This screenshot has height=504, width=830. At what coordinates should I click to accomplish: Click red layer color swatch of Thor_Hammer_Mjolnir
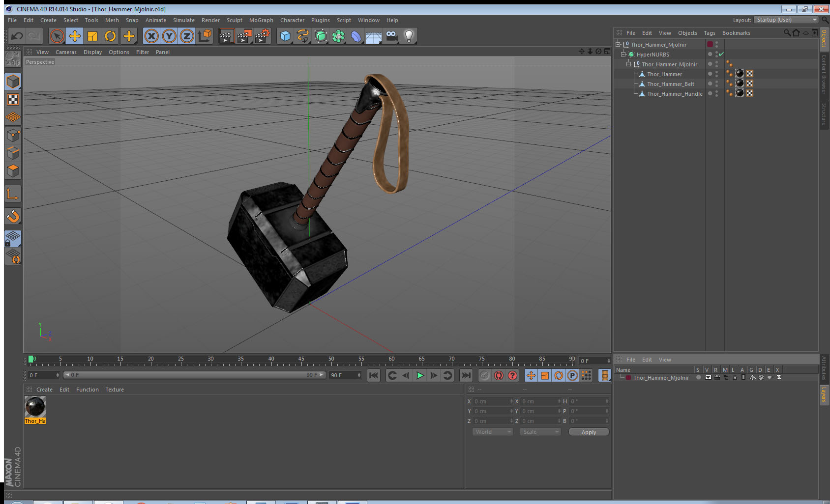(x=628, y=378)
